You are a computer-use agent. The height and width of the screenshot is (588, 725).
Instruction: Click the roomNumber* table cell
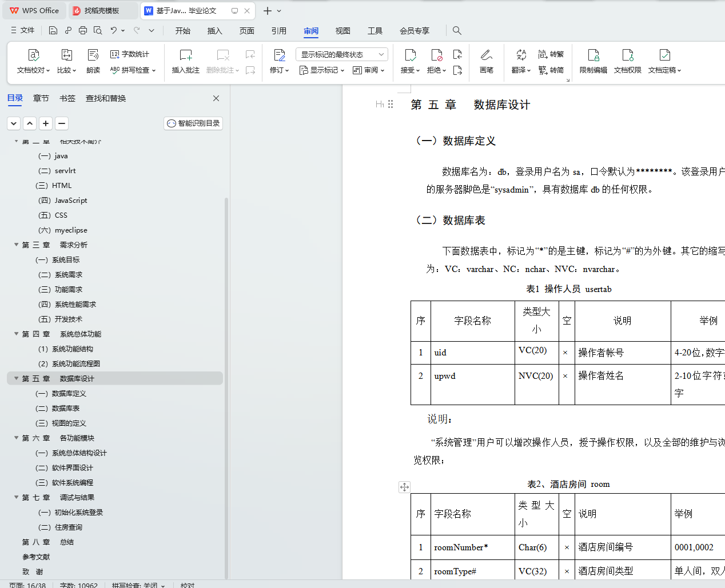472,547
